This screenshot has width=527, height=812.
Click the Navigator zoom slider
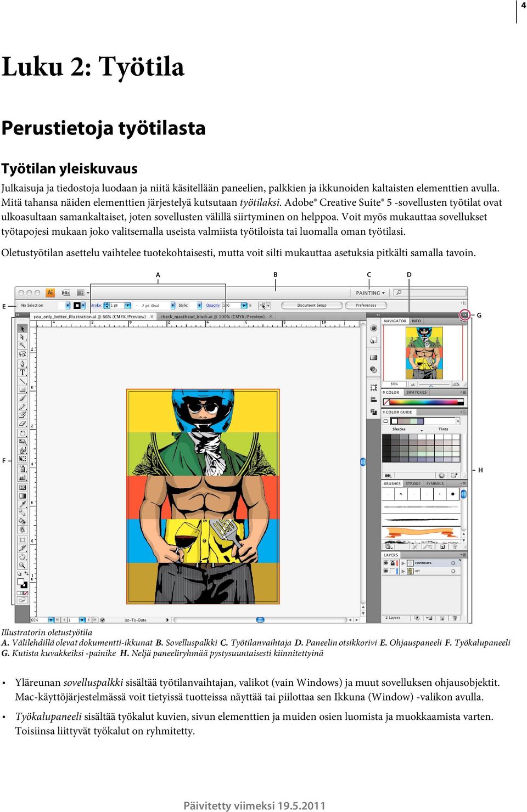[x=434, y=385]
